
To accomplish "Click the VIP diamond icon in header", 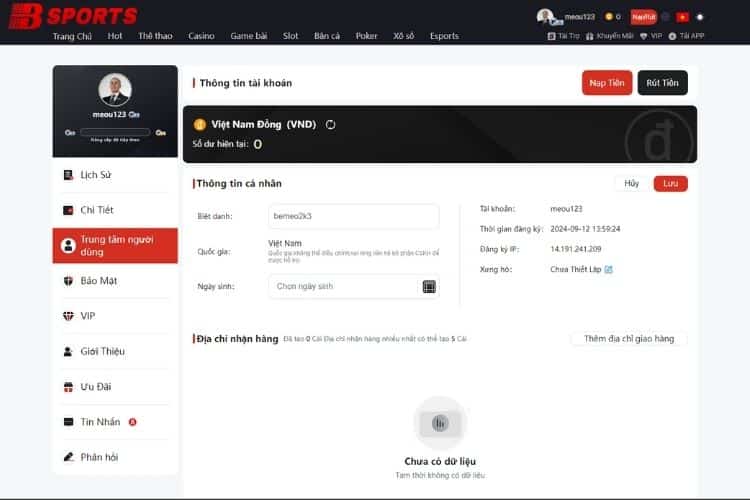I will 644,36.
